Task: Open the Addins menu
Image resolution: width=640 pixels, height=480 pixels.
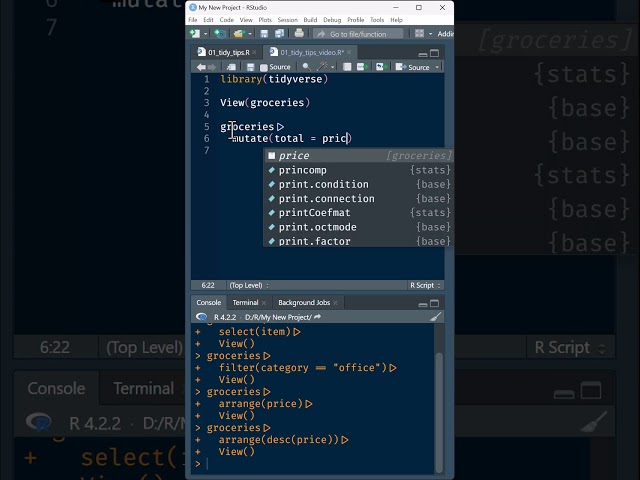Action: coord(445,34)
